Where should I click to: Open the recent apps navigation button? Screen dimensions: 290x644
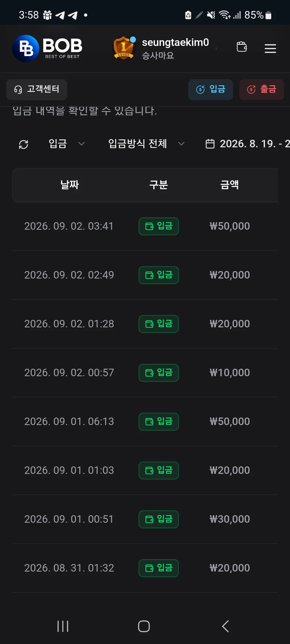click(x=63, y=626)
